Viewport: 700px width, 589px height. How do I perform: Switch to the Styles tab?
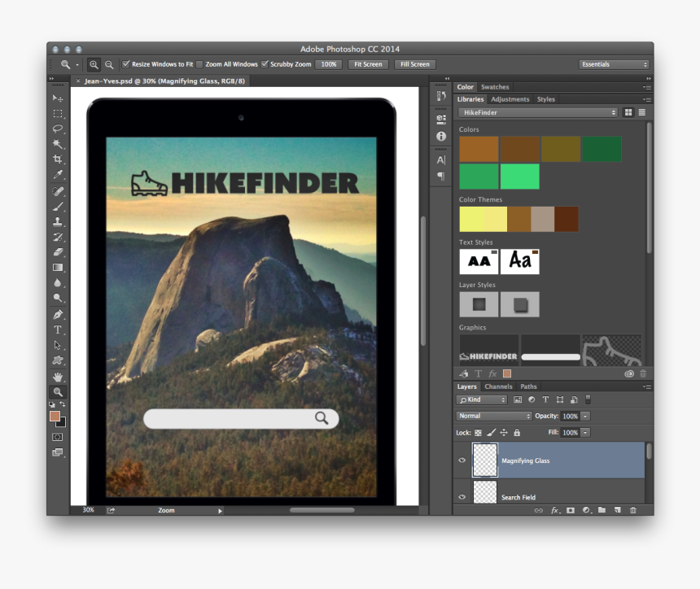[546, 99]
